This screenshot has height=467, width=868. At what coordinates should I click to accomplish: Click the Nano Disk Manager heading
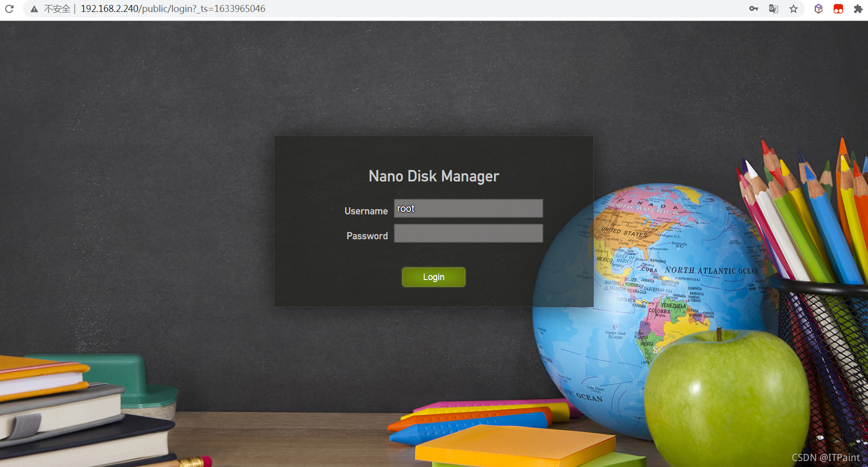click(x=434, y=176)
